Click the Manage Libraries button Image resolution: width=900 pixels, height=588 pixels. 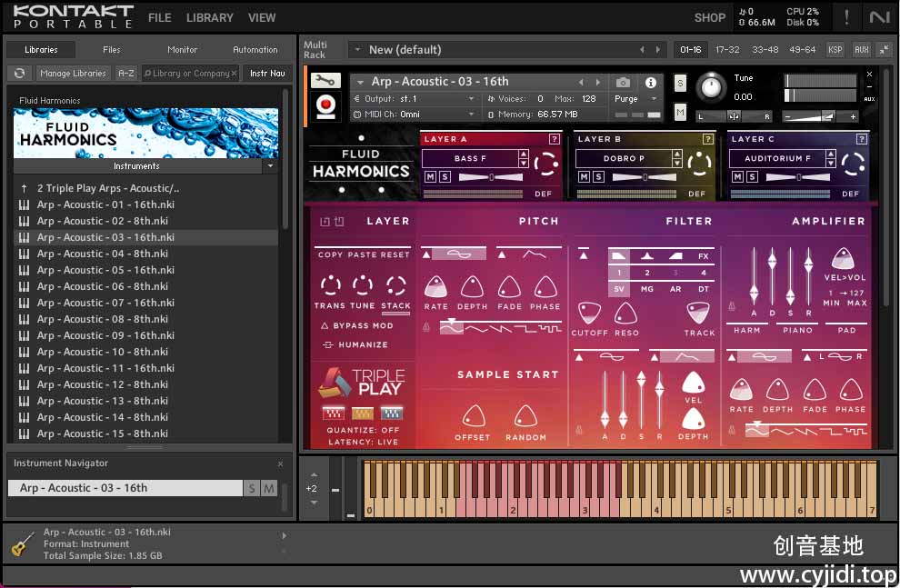pos(73,74)
